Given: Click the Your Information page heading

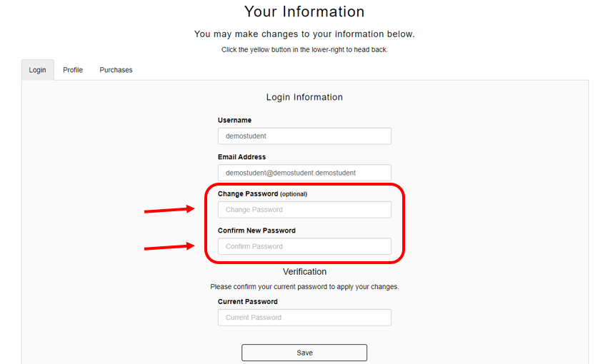Looking at the screenshot, I should (x=304, y=11).
